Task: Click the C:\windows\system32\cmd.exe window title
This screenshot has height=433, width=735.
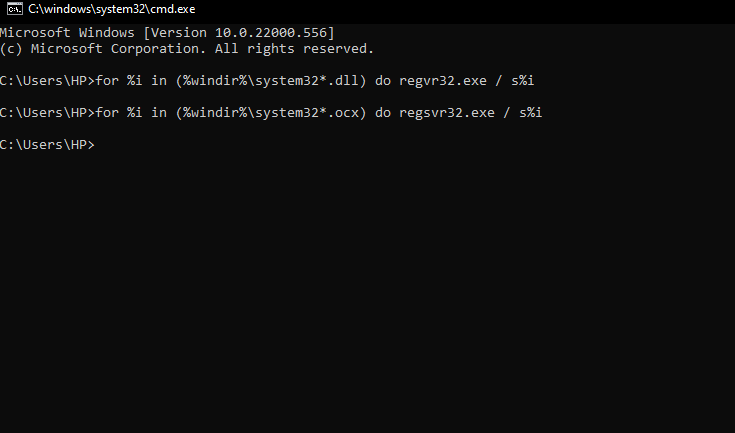Action: point(110,9)
